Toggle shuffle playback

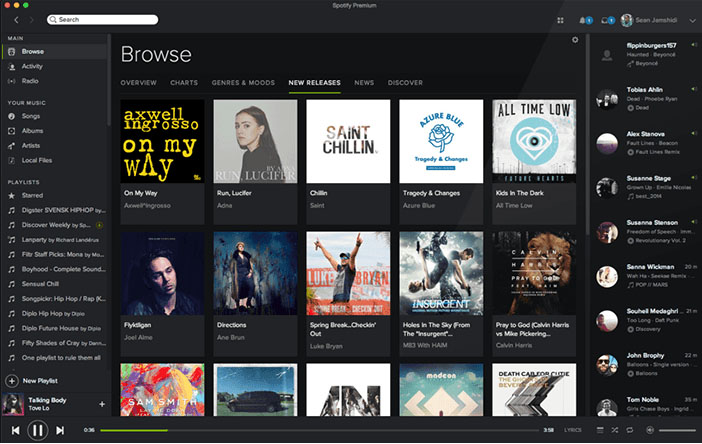point(615,430)
